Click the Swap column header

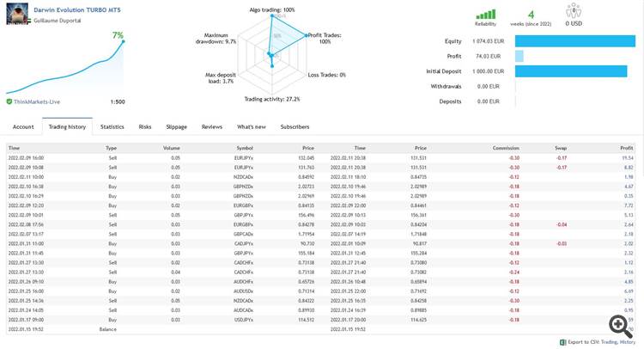click(561, 148)
